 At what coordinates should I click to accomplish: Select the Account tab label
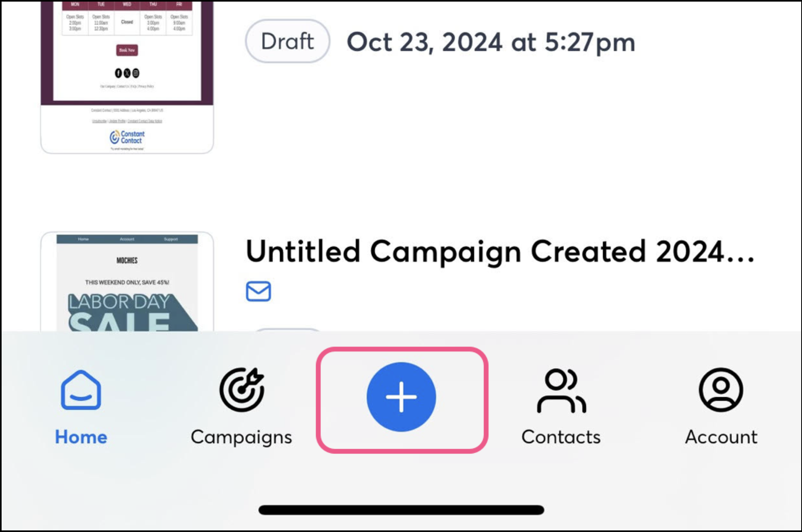tap(721, 437)
